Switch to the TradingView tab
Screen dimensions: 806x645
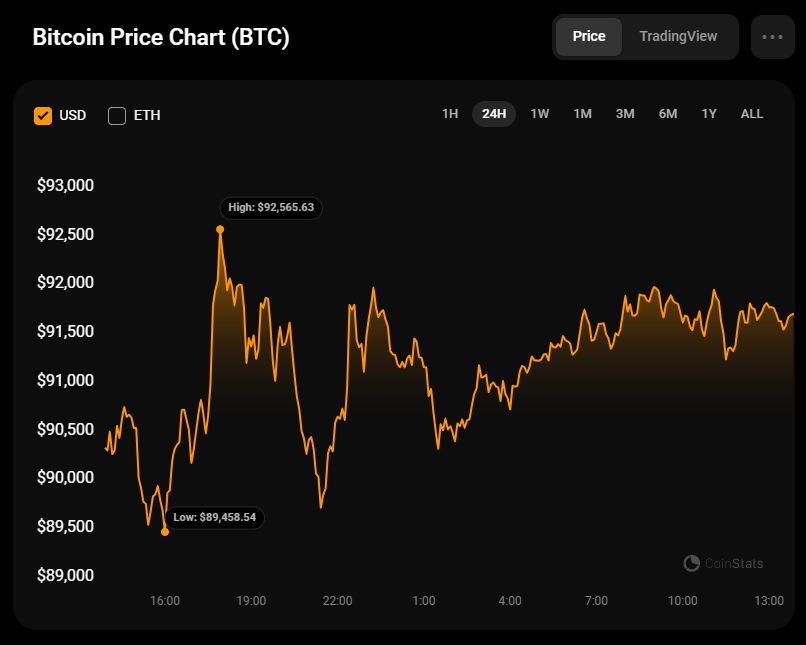678,37
